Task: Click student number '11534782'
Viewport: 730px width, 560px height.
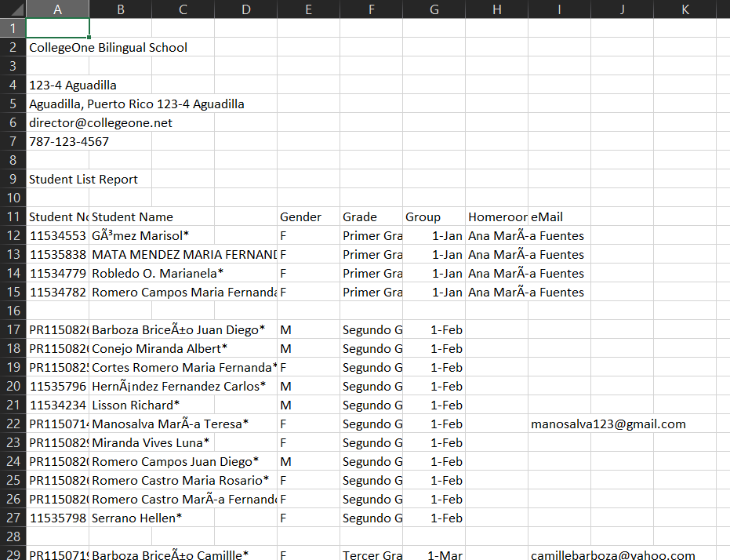Action: click(x=58, y=293)
